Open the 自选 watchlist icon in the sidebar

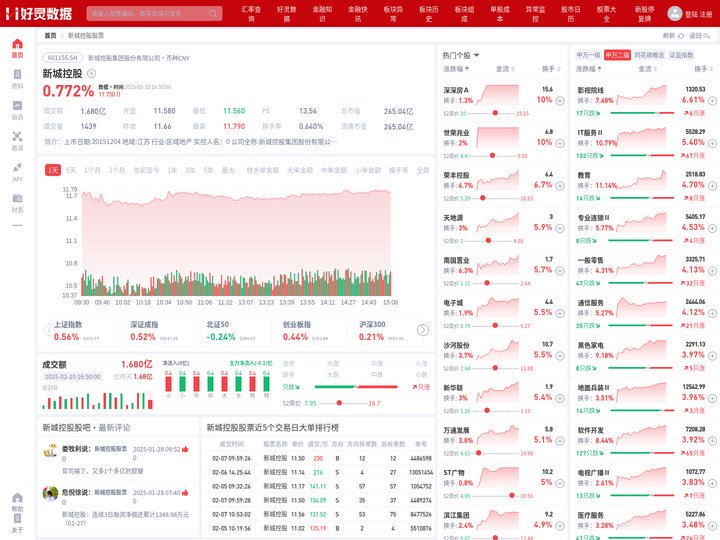pyautogui.click(x=17, y=106)
